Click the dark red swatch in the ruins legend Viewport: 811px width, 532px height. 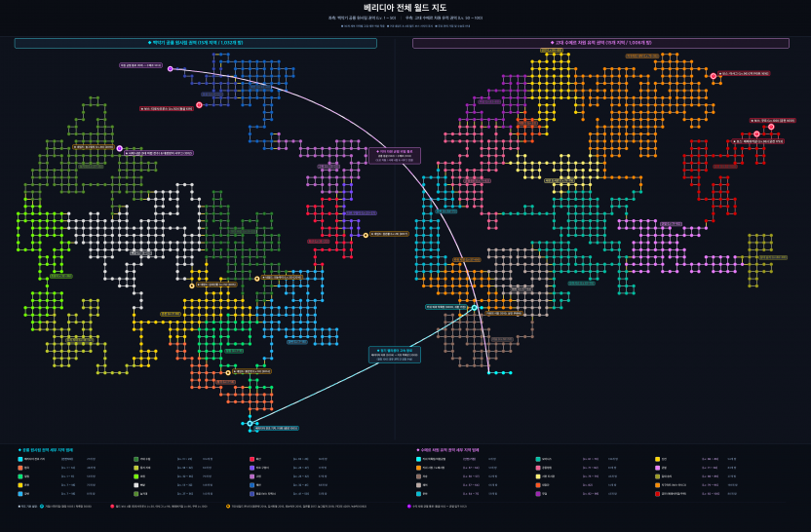coord(657,494)
